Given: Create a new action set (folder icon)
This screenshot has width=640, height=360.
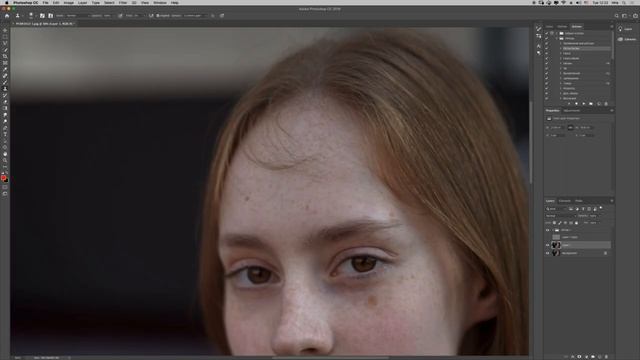Looking at the screenshot, I should (591, 104).
